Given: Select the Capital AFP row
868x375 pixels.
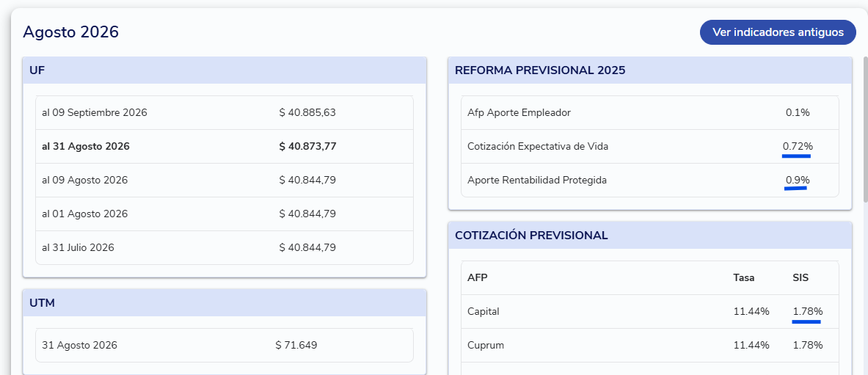Looking at the screenshot, I should coord(650,311).
